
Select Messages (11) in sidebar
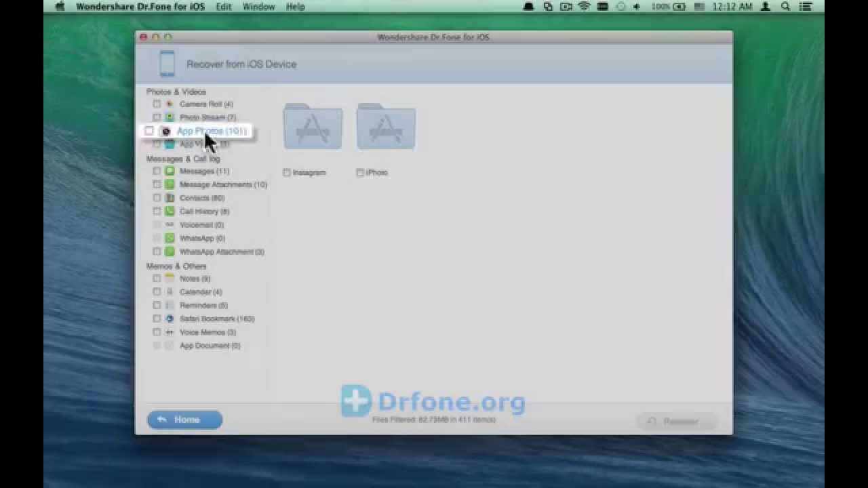(204, 171)
